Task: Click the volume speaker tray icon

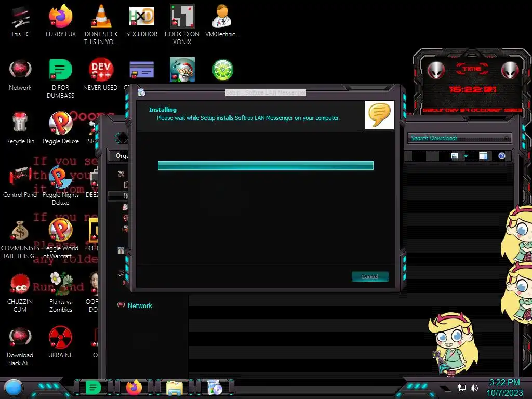Action: [474, 388]
